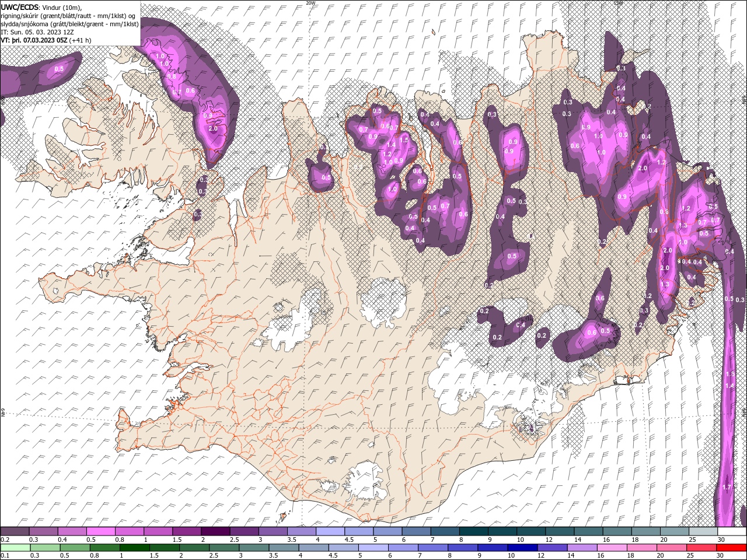Select the rain-scale swatch starting at 3
747x560 pixels.
[254, 548]
